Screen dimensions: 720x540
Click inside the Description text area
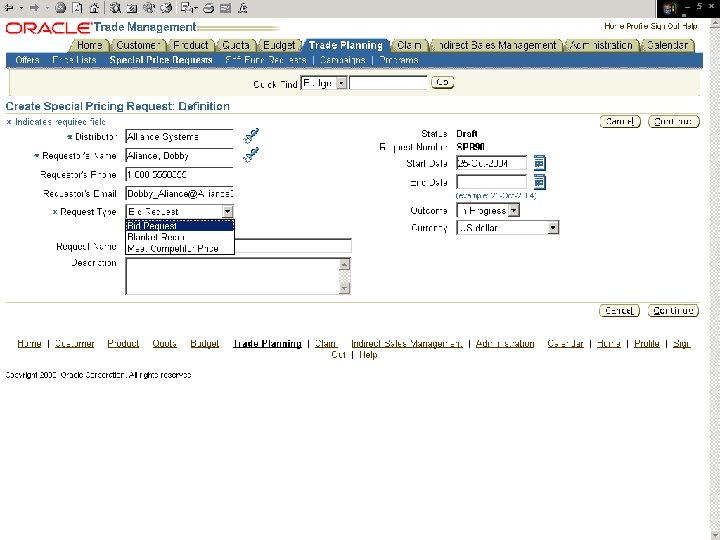coord(232,276)
